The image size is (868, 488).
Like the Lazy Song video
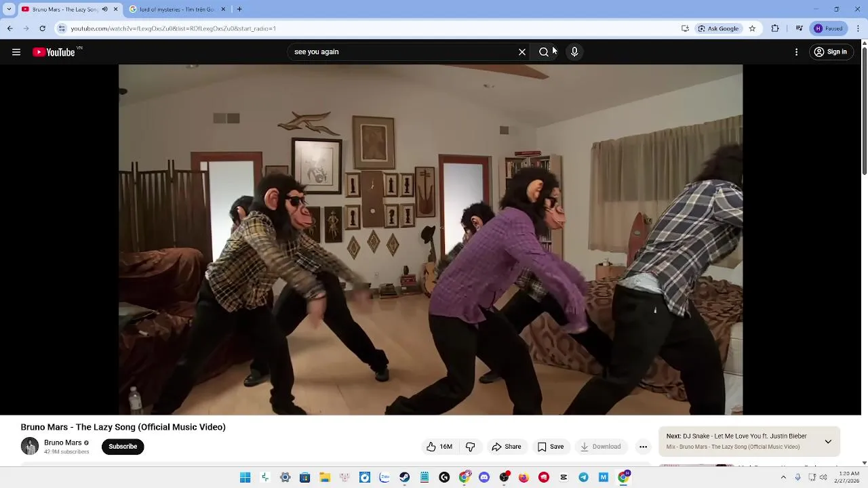pos(439,447)
